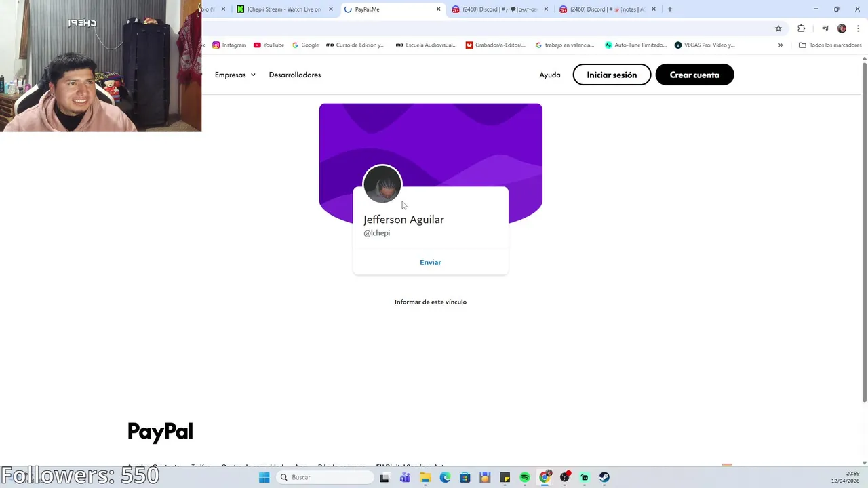The width and height of the screenshot is (868, 488).
Task: Close the IChepii Stream tab
Action: 331,9
